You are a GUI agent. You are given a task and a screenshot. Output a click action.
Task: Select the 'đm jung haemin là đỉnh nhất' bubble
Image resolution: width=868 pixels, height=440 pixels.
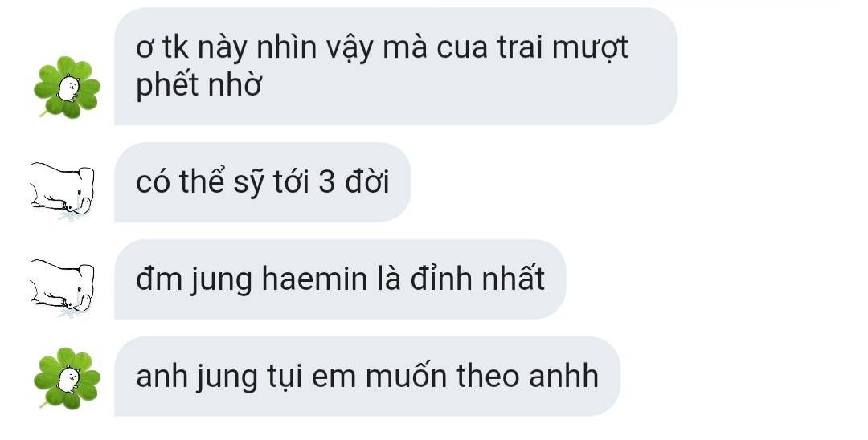coord(340,279)
